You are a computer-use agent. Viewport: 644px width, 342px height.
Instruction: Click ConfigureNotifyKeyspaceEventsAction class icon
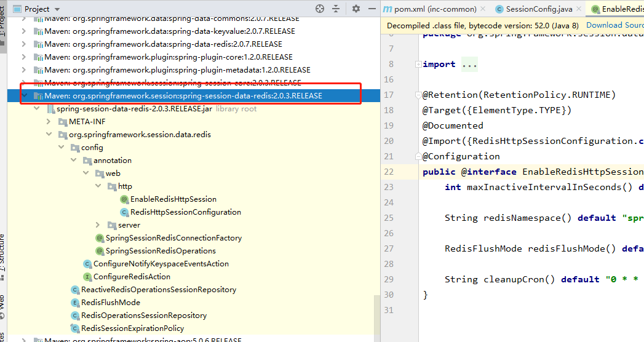coord(87,264)
